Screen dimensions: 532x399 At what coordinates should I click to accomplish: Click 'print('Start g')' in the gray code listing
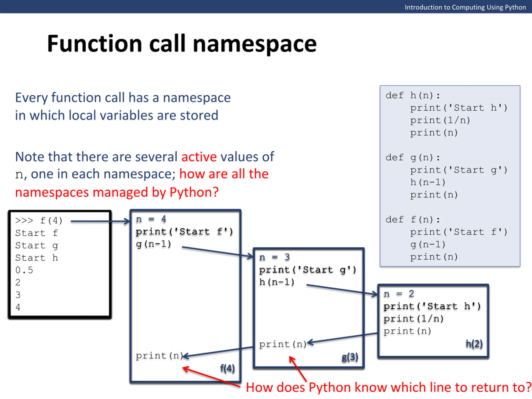point(459,170)
